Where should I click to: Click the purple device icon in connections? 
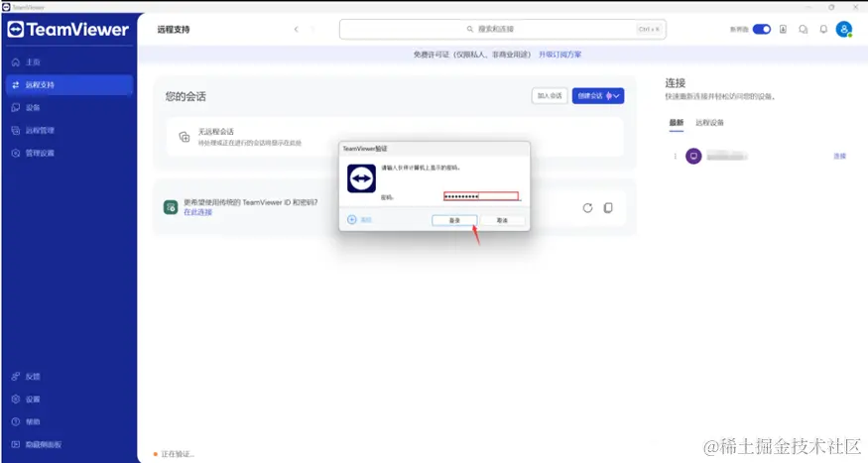[693, 156]
